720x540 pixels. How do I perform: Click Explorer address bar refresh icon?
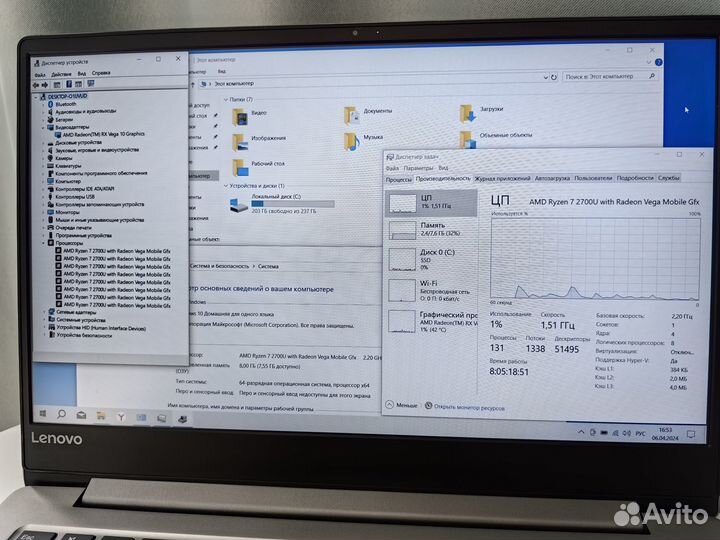pos(554,78)
